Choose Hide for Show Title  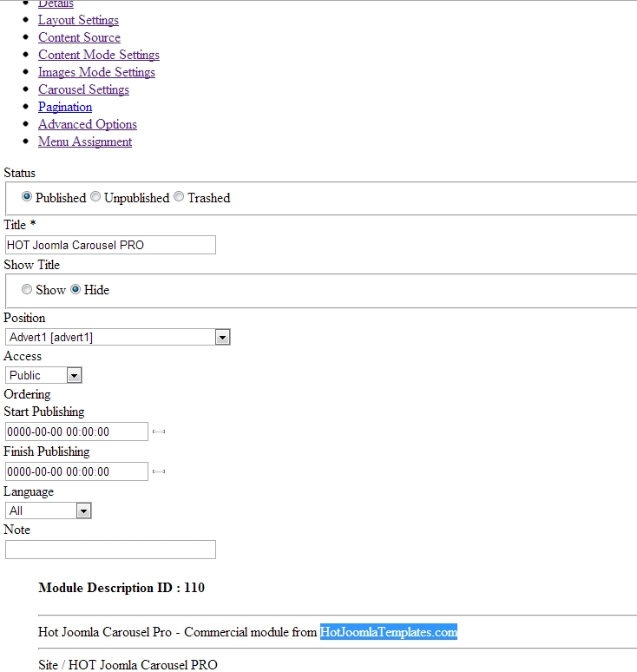click(x=76, y=289)
